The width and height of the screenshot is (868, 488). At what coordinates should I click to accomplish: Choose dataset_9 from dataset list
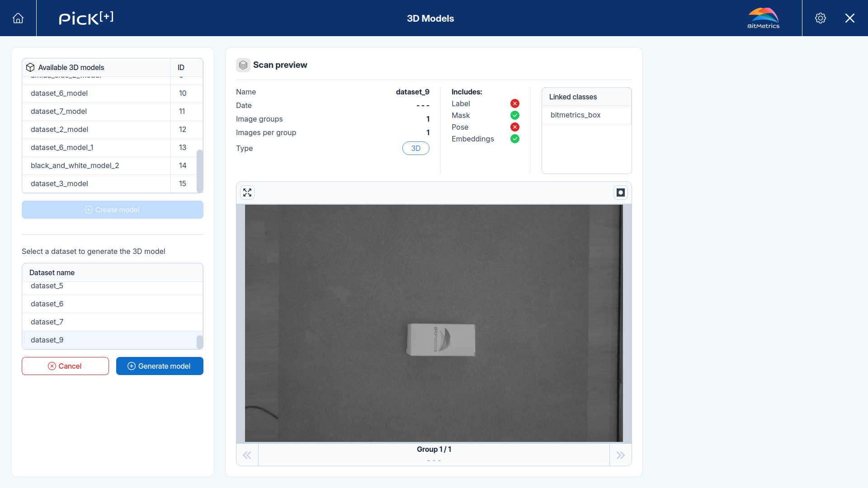click(109, 340)
